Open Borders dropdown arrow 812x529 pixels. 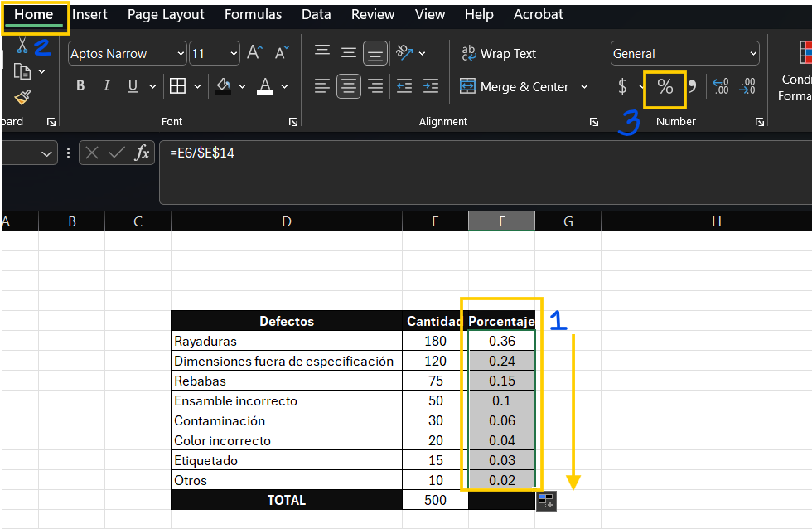click(197, 86)
